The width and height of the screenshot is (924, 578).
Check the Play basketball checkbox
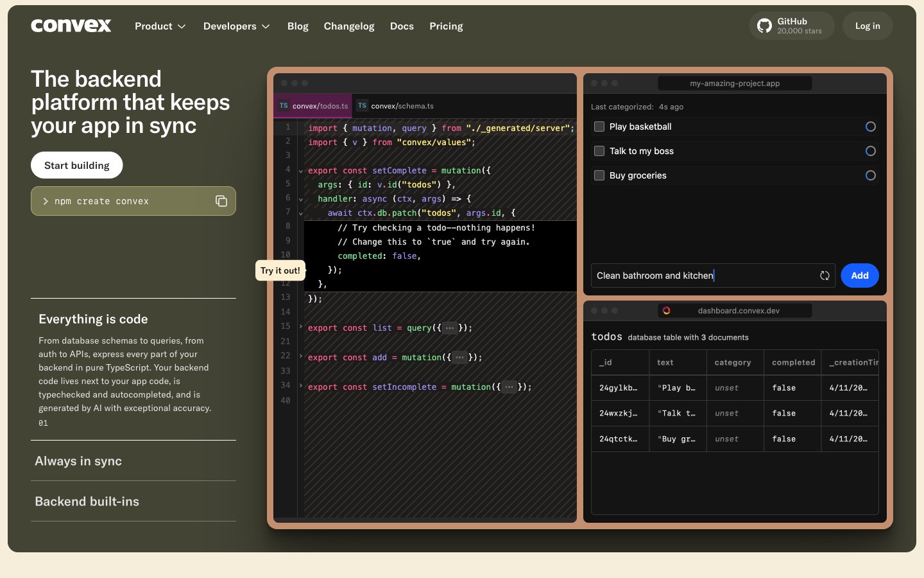point(599,127)
